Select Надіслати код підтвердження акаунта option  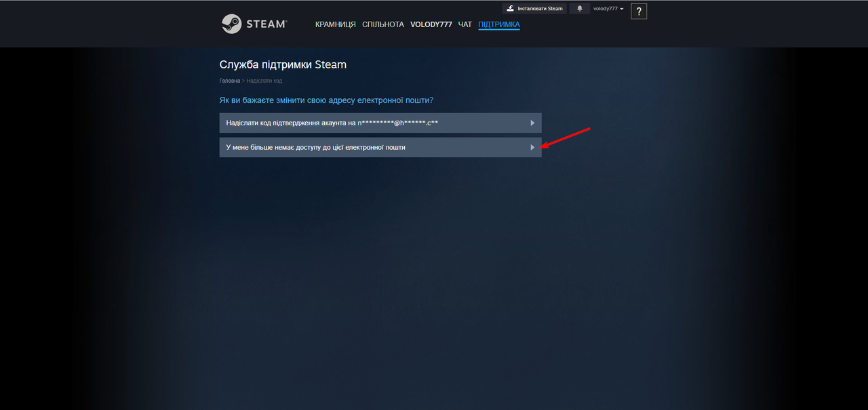(380, 123)
